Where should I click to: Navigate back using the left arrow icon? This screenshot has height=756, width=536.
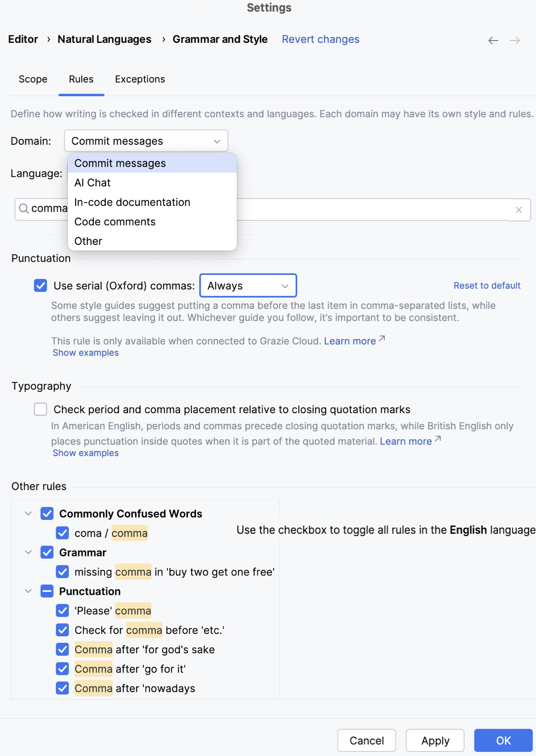pos(493,40)
